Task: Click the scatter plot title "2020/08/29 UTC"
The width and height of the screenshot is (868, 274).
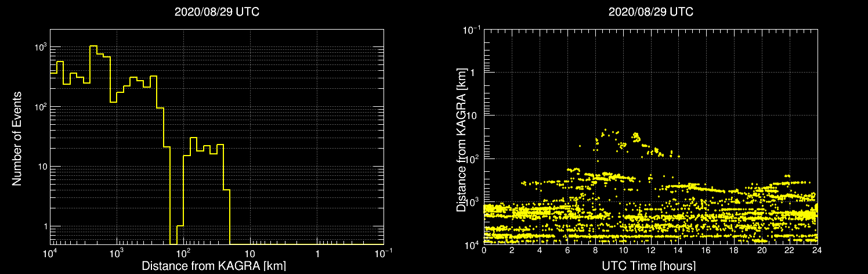Action: pos(651,12)
